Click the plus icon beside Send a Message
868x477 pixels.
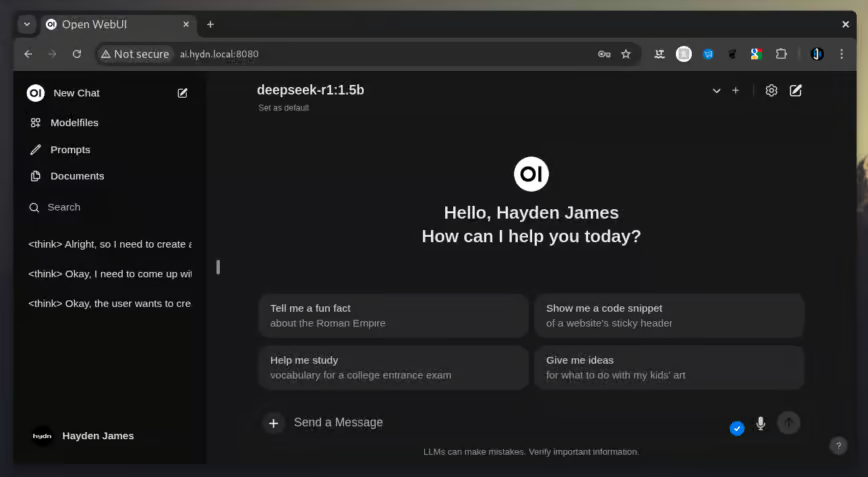273,423
